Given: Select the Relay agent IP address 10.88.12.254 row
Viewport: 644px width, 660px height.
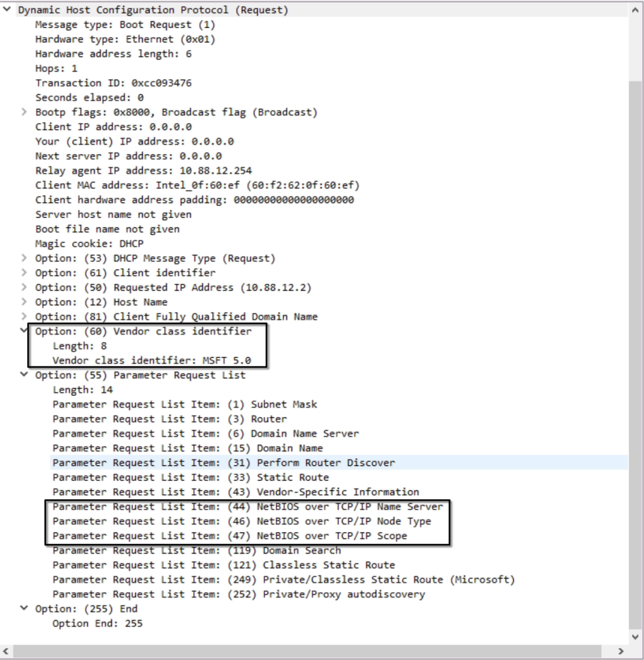Looking at the screenshot, I should point(144,170).
